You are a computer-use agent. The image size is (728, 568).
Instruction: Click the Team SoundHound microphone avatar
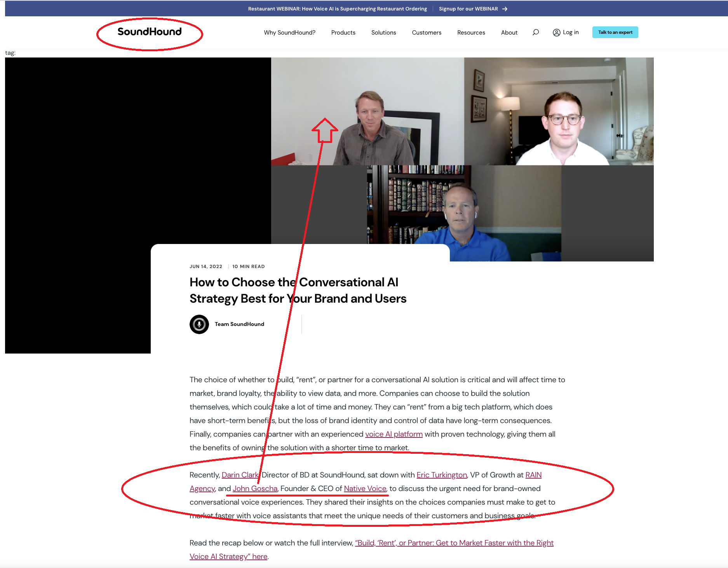pos(199,324)
